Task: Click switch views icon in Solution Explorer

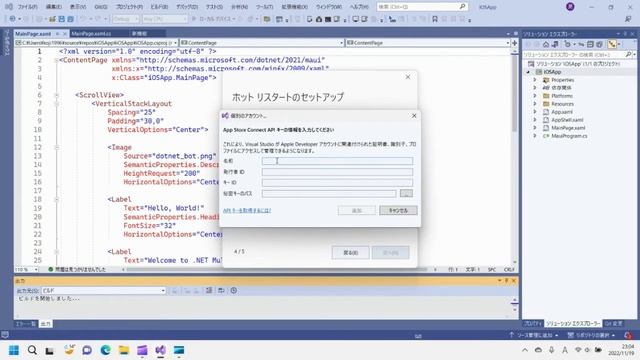Action: (x=555, y=44)
